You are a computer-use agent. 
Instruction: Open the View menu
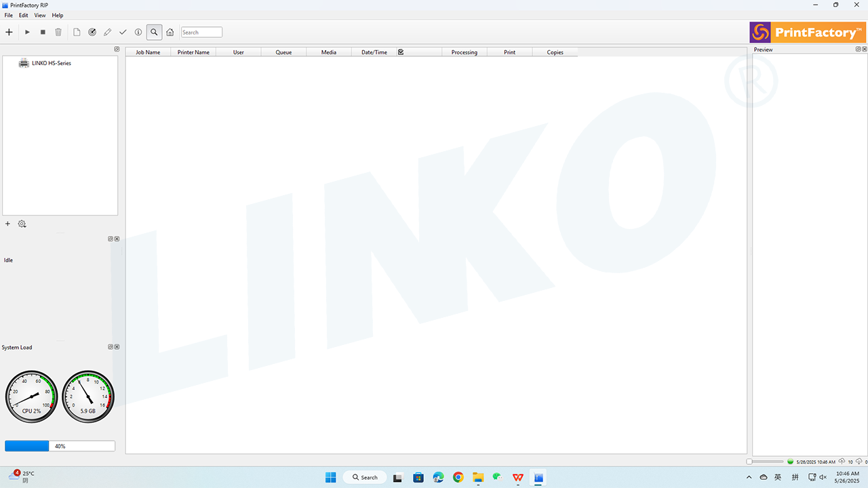[40, 15]
